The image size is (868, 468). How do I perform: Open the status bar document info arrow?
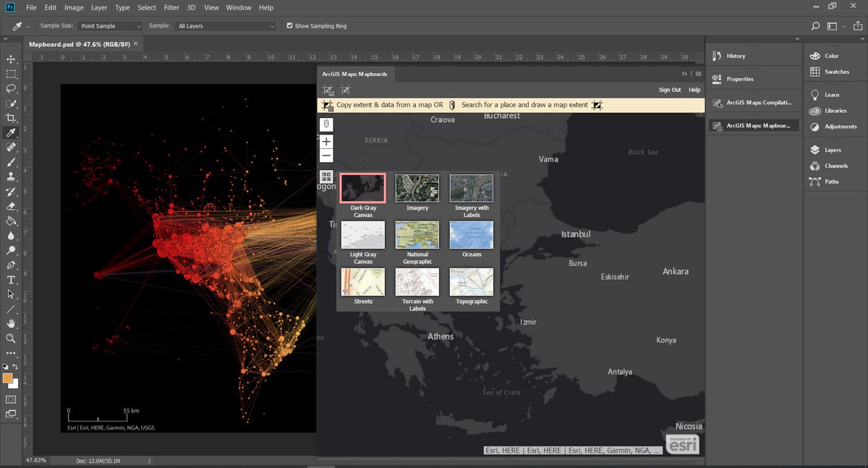click(149, 460)
